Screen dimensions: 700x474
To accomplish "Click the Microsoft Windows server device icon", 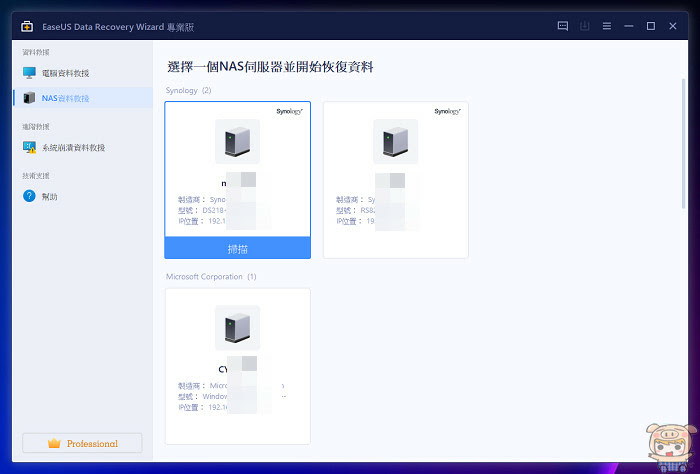I will coord(237,328).
